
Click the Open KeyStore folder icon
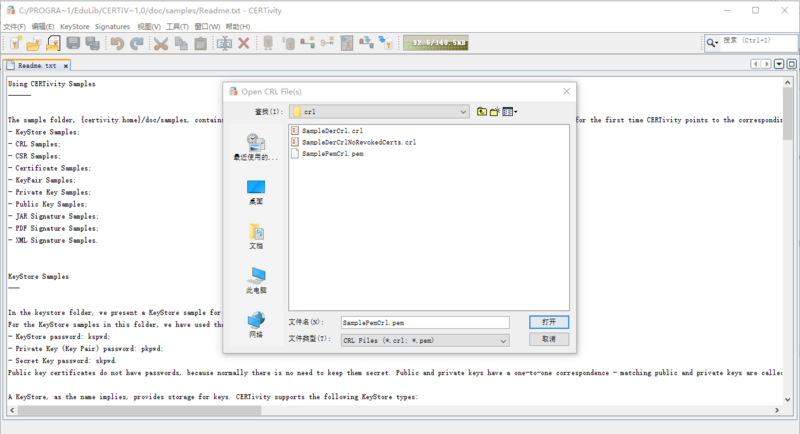tap(34, 43)
